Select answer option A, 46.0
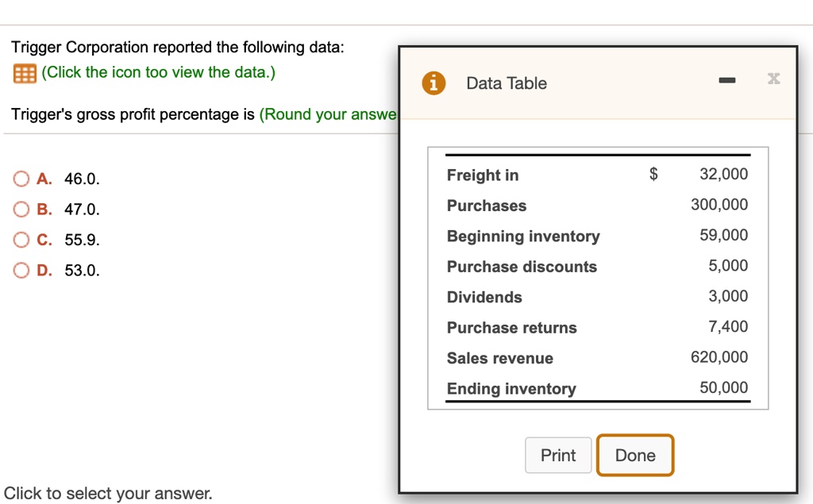This screenshot has width=813, height=504. pos(20,179)
